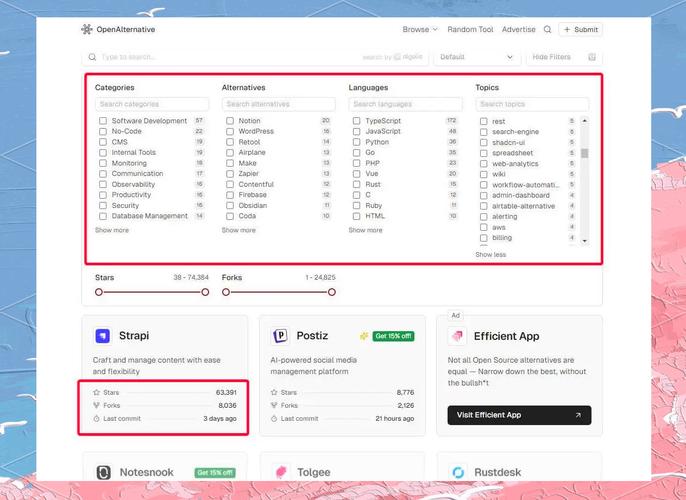Screen dimensions: 686x500
Task: Click the Stars slider minimum handle
Action: point(99,292)
